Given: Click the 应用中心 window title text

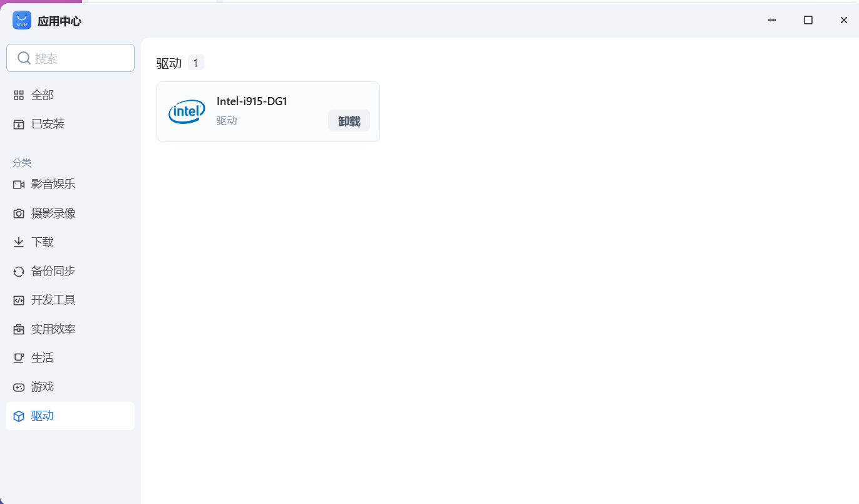Looking at the screenshot, I should [59, 21].
